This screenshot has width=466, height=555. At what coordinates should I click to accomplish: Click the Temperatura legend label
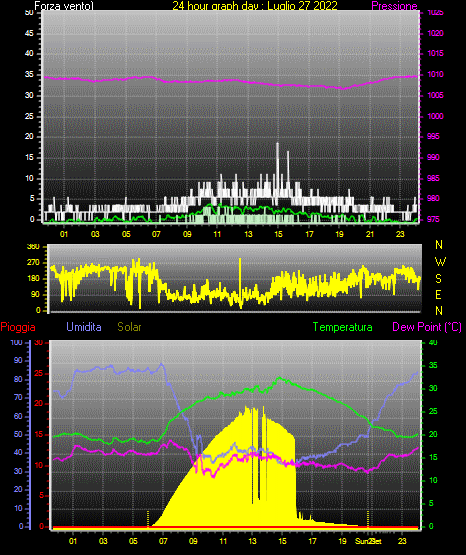(343, 327)
